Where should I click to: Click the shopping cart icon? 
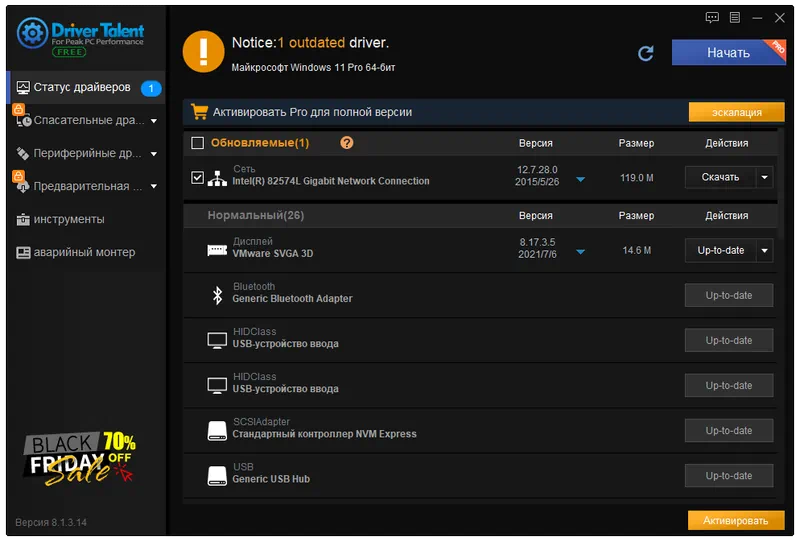(199, 112)
